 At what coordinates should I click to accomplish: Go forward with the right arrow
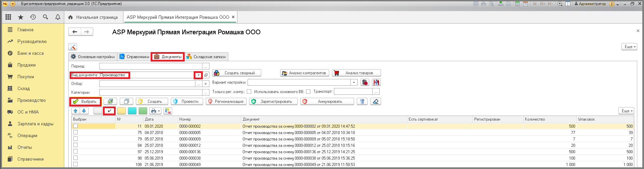click(x=87, y=32)
